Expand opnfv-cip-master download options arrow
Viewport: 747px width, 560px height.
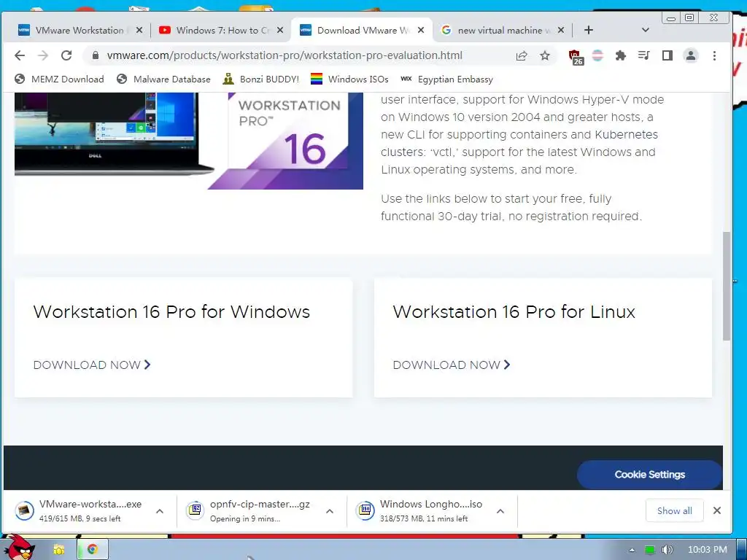coord(330,511)
